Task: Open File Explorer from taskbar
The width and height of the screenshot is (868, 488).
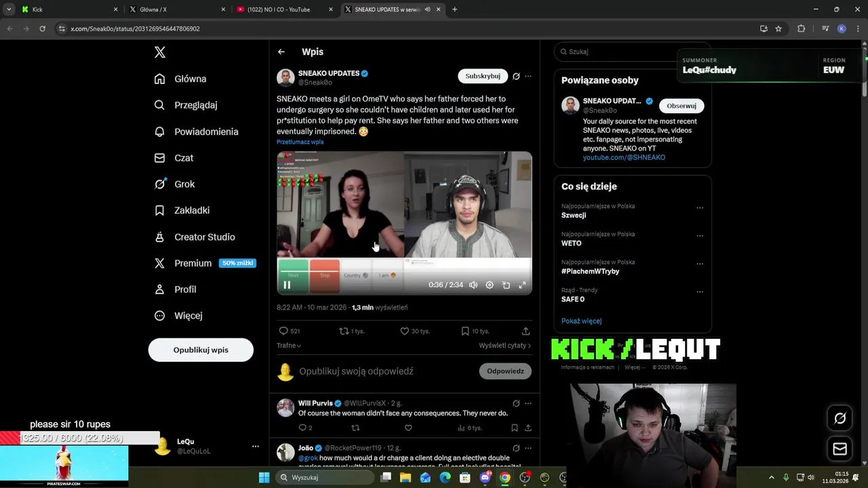Action: (406, 478)
